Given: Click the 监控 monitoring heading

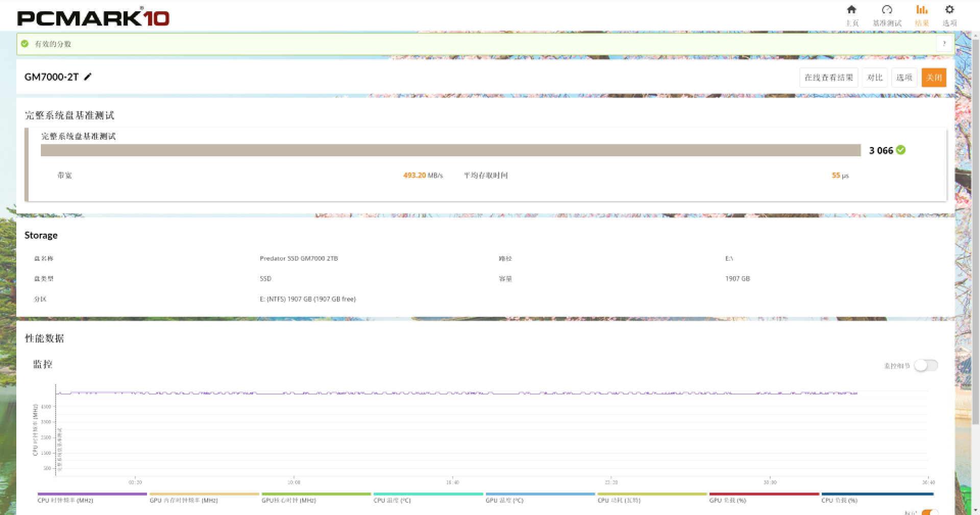Looking at the screenshot, I should 43,364.
